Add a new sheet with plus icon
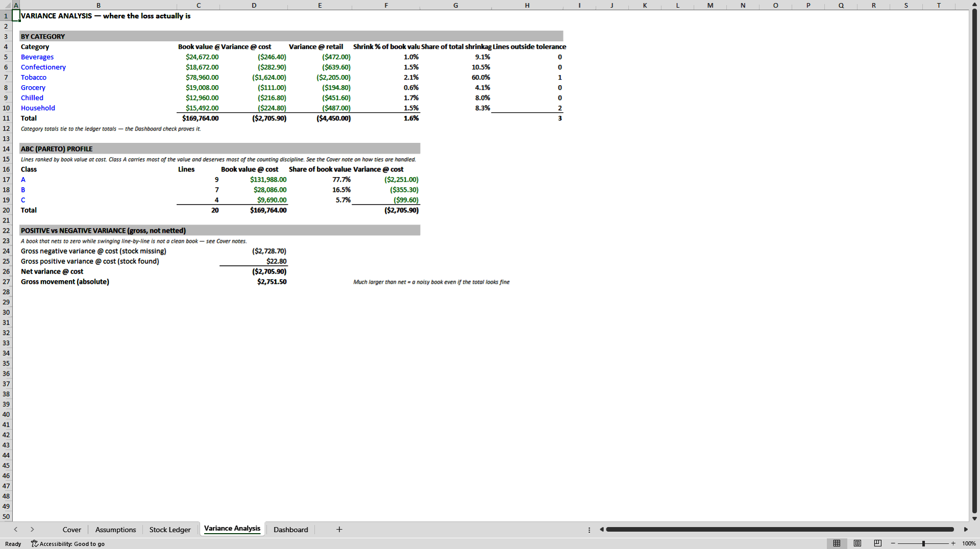This screenshot has height=549, width=980. [339, 530]
